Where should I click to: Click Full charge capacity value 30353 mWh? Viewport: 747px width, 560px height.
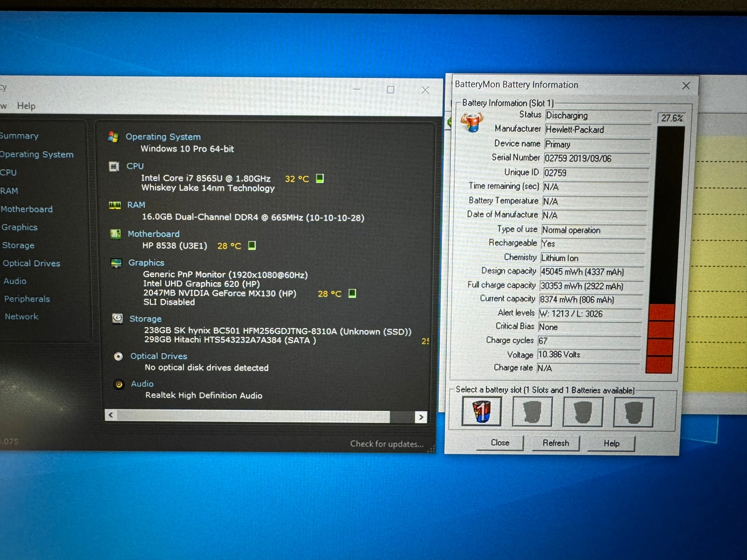[x=592, y=286]
